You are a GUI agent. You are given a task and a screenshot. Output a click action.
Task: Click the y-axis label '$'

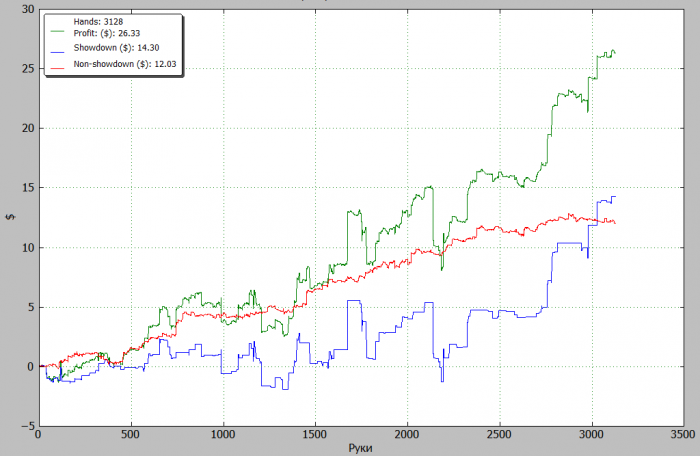click(x=10, y=217)
